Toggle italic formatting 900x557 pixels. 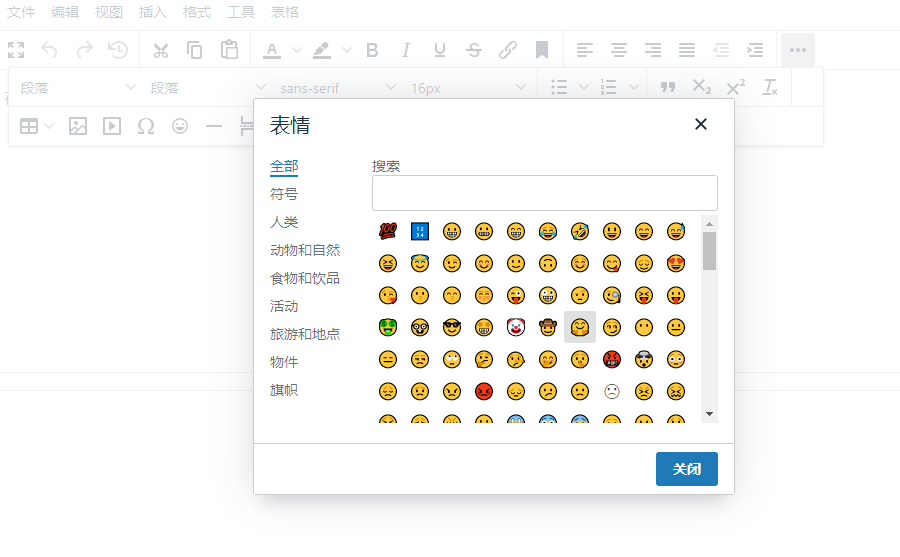coord(406,50)
